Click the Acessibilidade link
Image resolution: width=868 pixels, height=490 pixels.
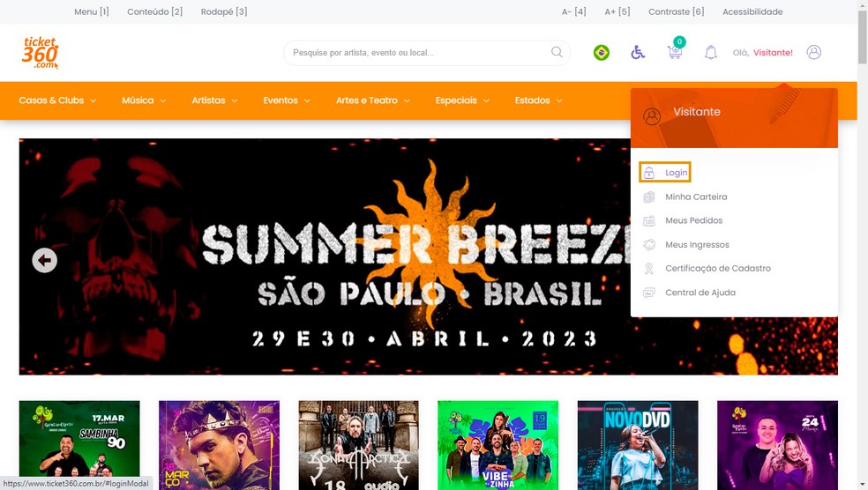pos(752,11)
